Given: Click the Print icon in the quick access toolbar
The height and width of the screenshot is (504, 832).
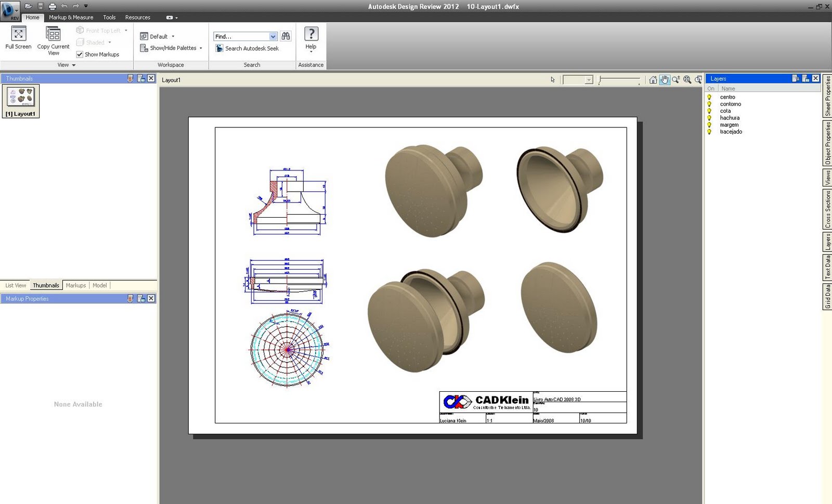Looking at the screenshot, I should 51,6.
